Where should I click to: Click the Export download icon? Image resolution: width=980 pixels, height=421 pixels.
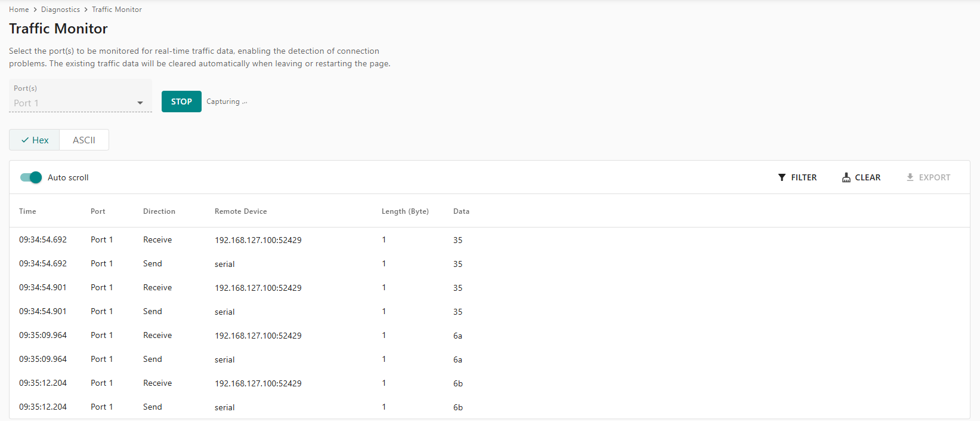(910, 177)
